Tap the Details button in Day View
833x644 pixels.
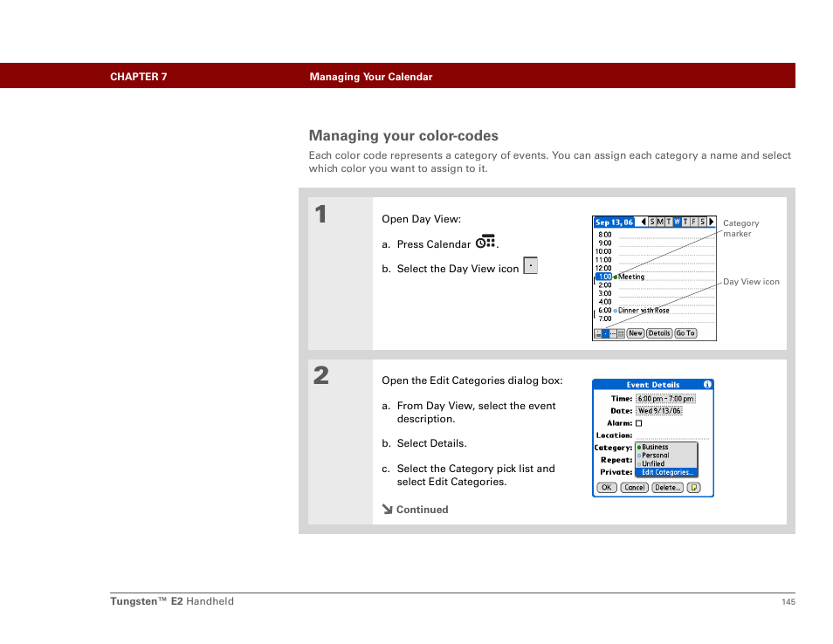point(659,333)
